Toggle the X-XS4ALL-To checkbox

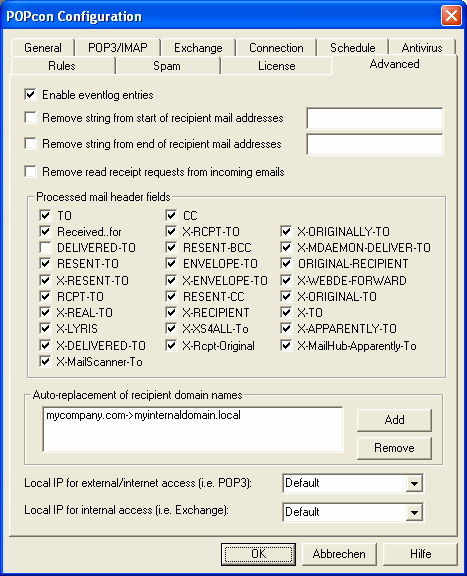171,328
